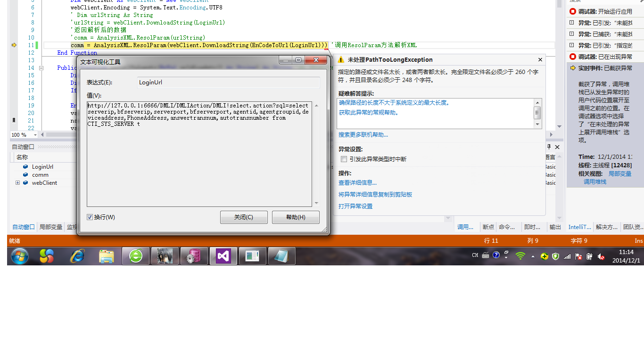Select event 异常: 已捕获
The height and width of the screenshot is (362, 644).
point(605,34)
